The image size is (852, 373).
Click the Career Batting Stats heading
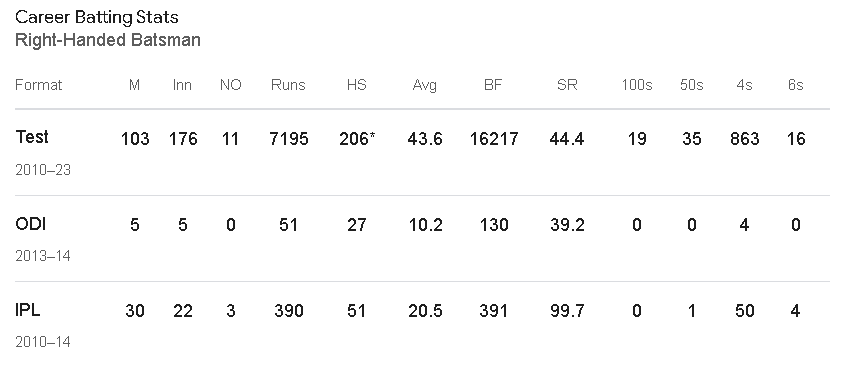point(97,17)
